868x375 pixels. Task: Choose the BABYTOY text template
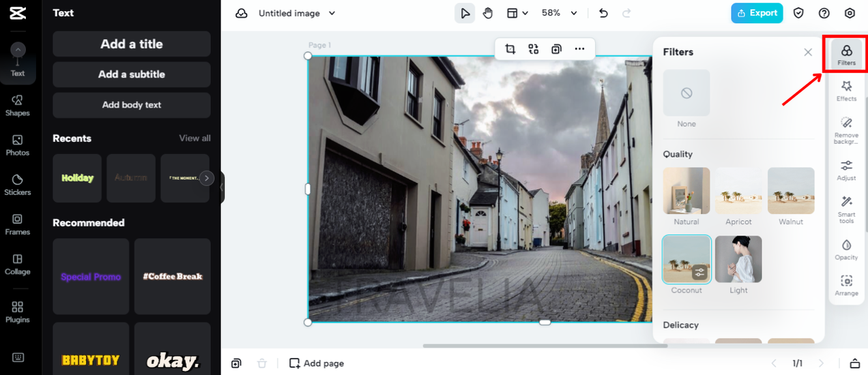point(91,349)
